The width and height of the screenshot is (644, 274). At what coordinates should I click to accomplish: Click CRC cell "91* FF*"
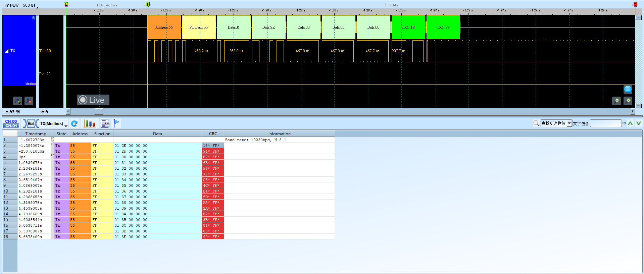(x=213, y=151)
